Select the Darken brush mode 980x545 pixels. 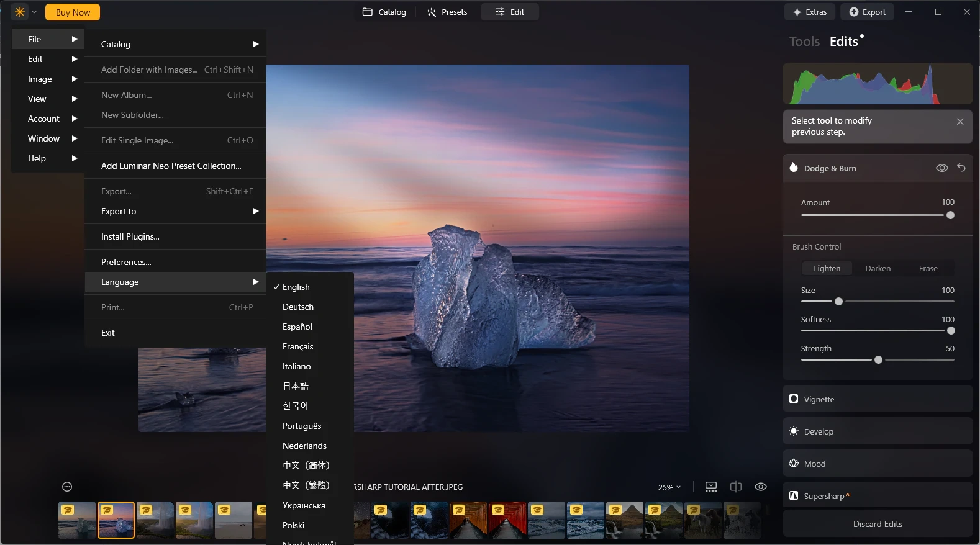tap(878, 268)
